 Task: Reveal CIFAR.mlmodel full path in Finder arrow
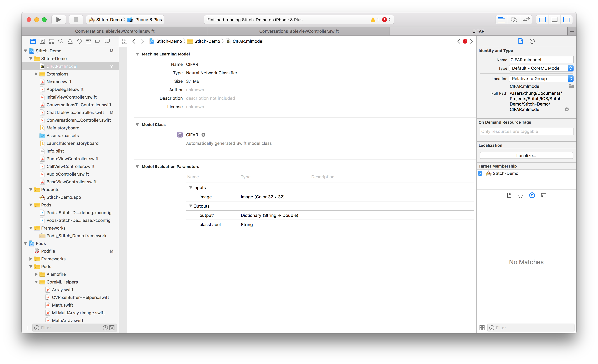tap(567, 109)
